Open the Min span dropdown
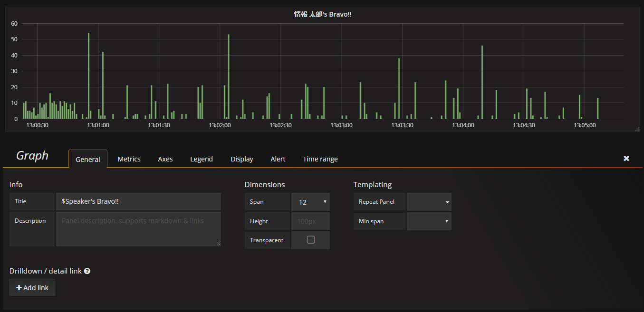This screenshot has width=644, height=312. pos(429,221)
